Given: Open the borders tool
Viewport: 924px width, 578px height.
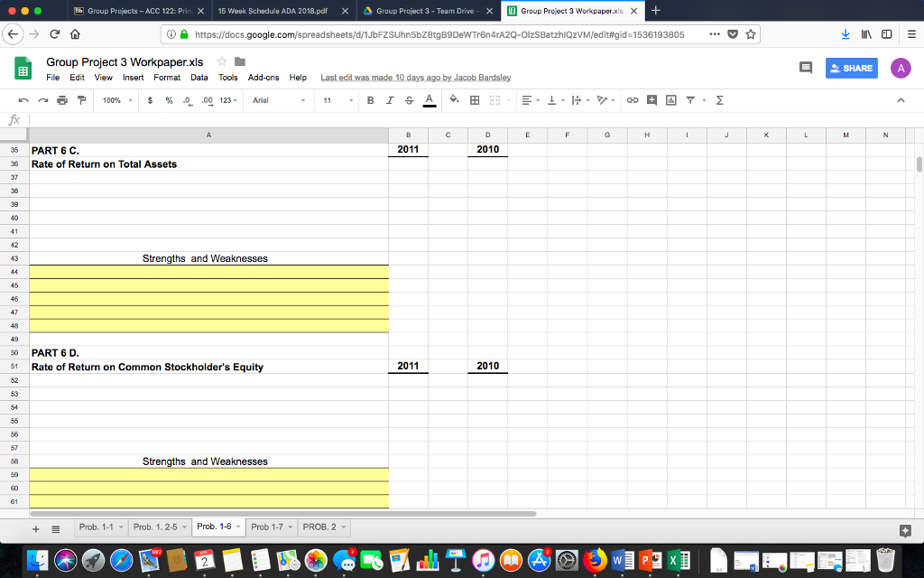Looking at the screenshot, I should point(475,100).
